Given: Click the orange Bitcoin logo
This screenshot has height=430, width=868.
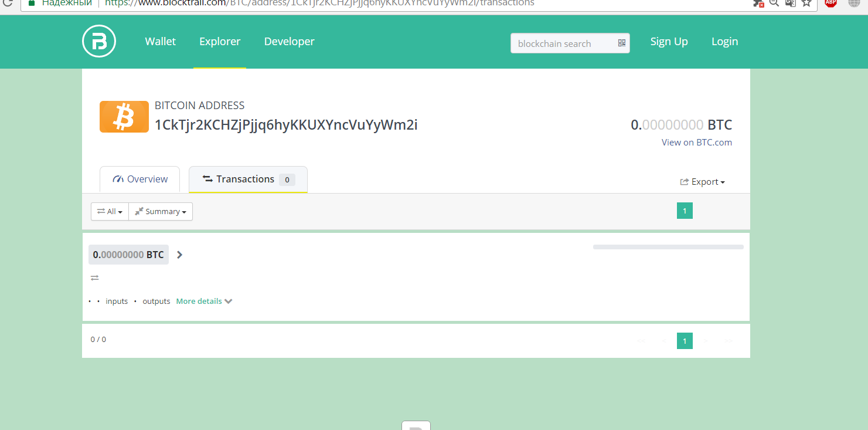Looking at the screenshot, I should pos(124,117).
